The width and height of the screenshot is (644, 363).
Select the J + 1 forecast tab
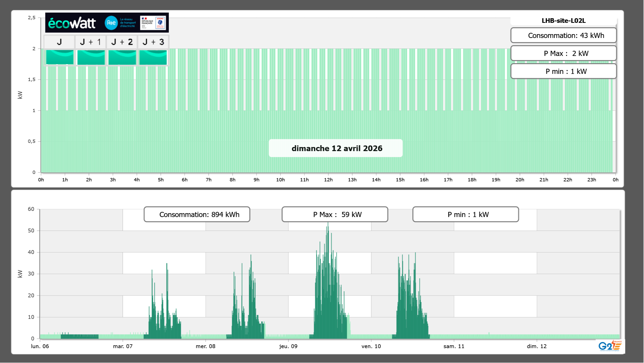point(91,42)
